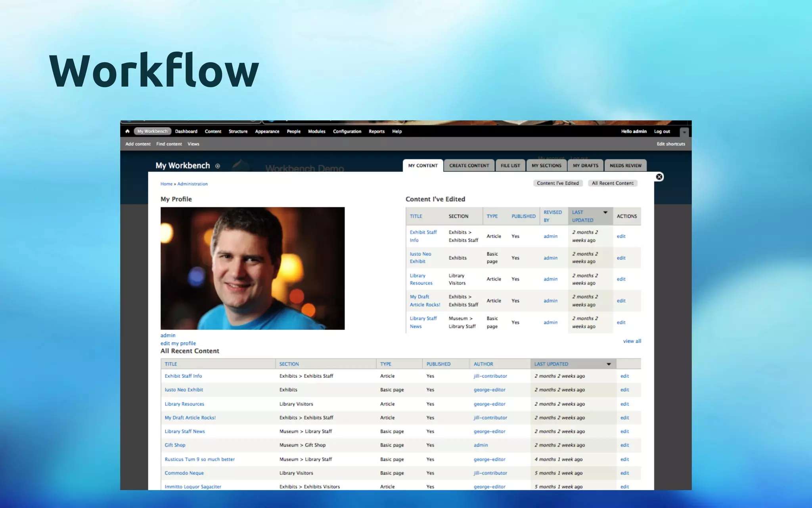Open the Gift Shop content title link
The height and width of the screenshot is (508, 812).
pyautogui.click(x=175, y=445)
